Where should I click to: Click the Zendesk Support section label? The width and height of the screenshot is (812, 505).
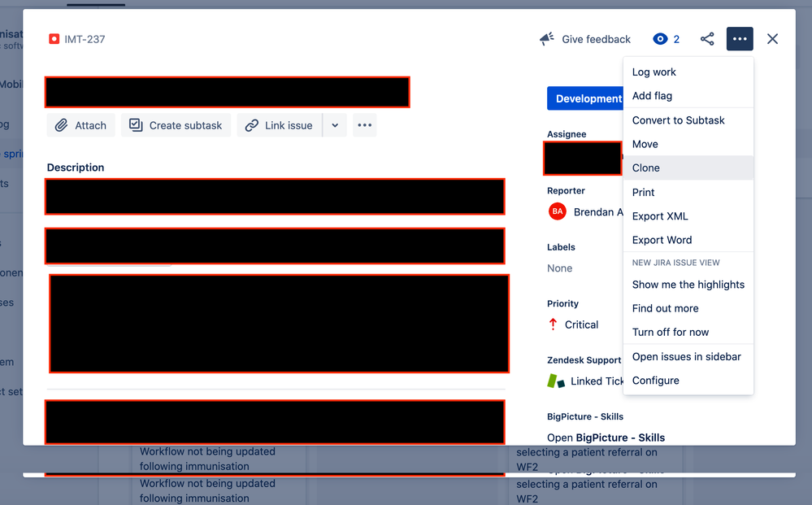point(584,360)
